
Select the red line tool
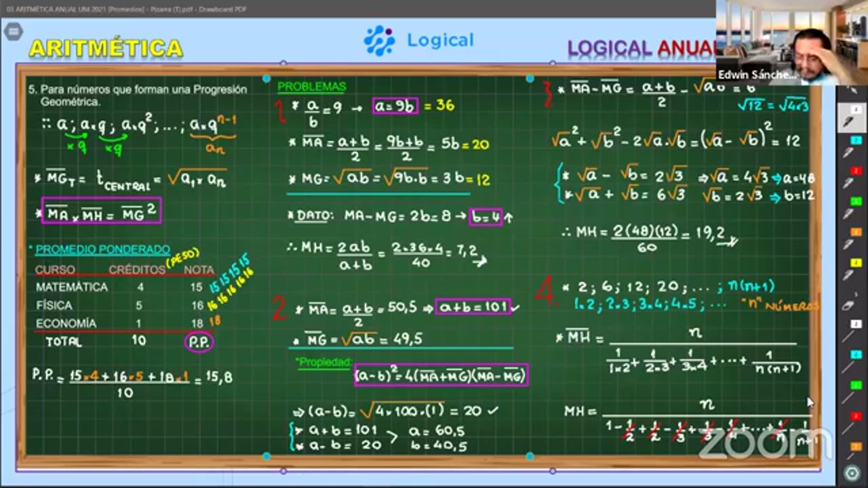(851, 422)
